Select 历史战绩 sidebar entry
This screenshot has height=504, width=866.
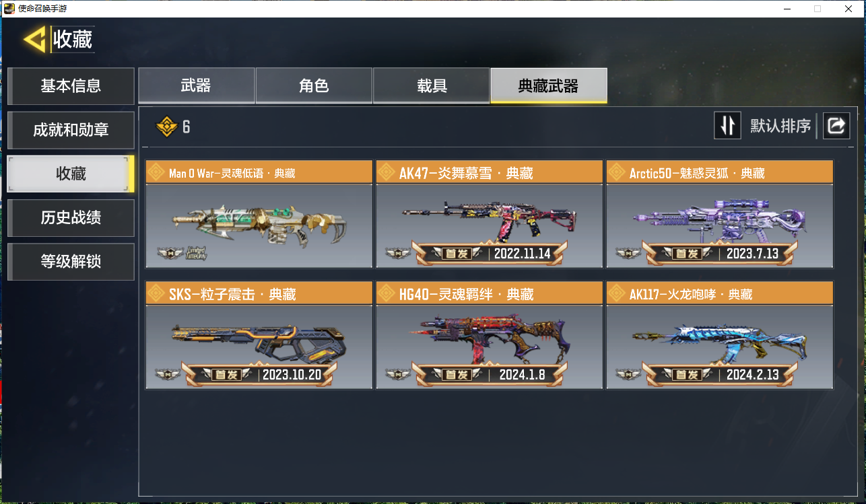click(x=71, y=217)
